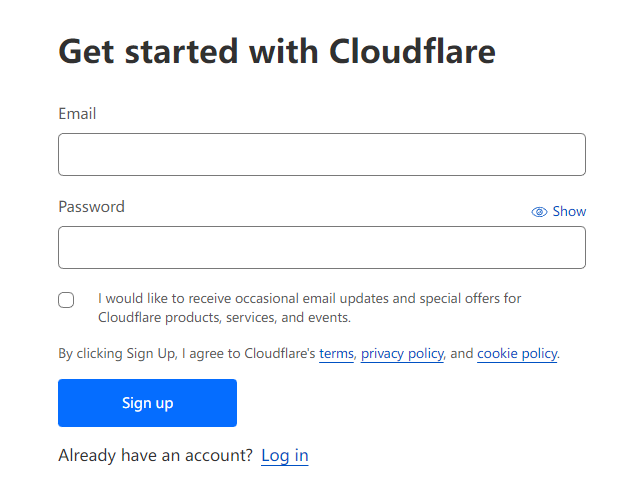The width and height of the screenshot is (626, 483).
Task: Reveal password using the Show text
Action: (569, 212)
